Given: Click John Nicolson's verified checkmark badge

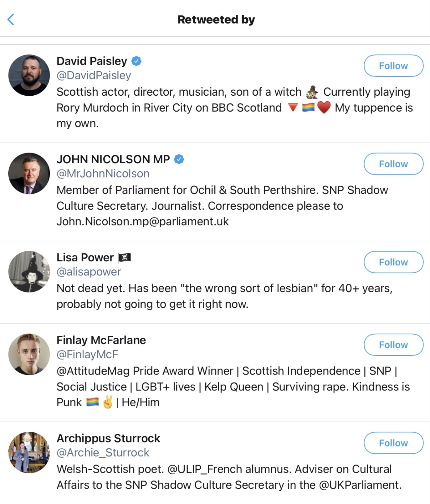Looking at the screenshot, I should (179, 159).
